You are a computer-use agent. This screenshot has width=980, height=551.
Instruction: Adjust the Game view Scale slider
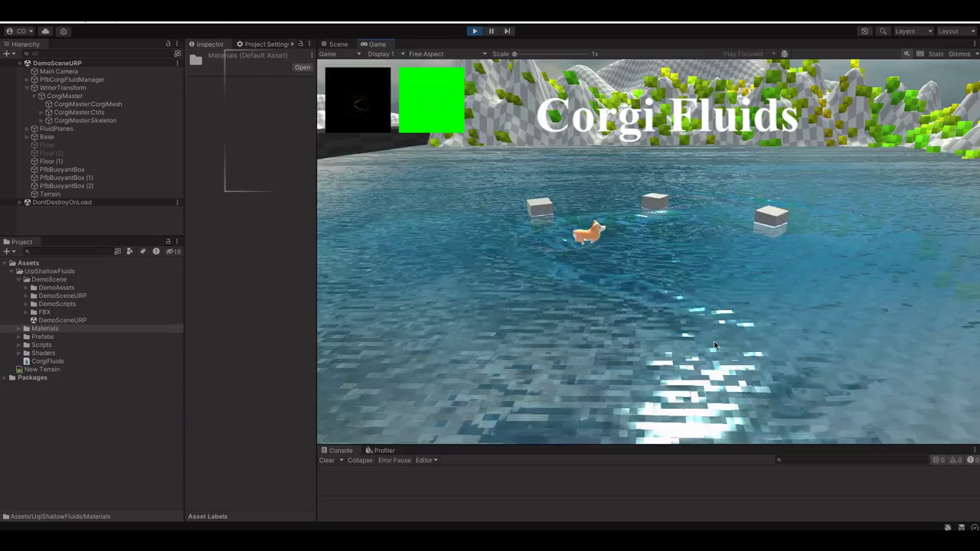551,54
